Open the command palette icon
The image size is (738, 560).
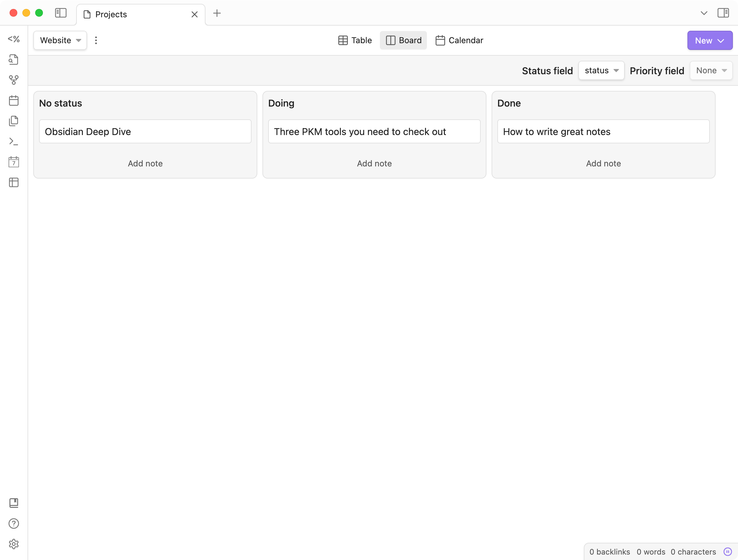coord(14,141)
